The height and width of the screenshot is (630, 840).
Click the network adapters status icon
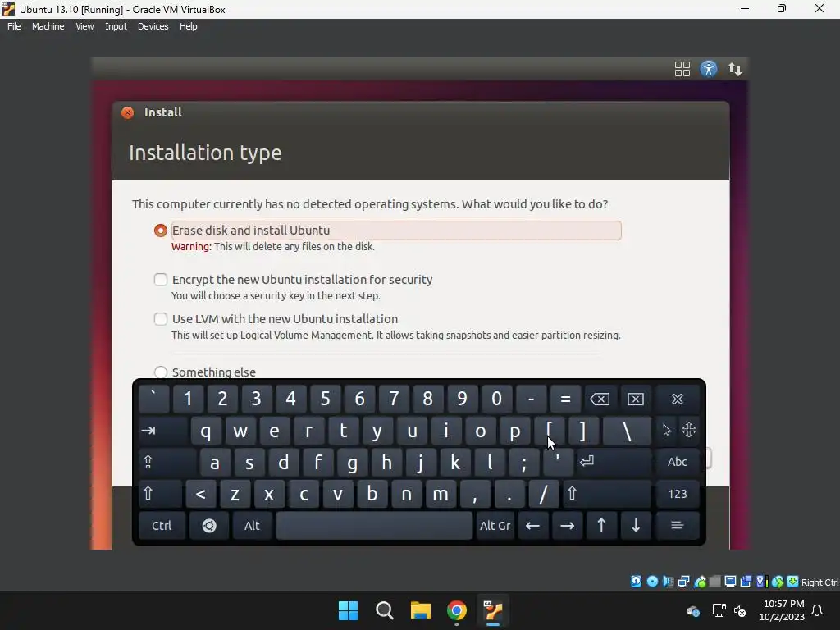[683, 582]
